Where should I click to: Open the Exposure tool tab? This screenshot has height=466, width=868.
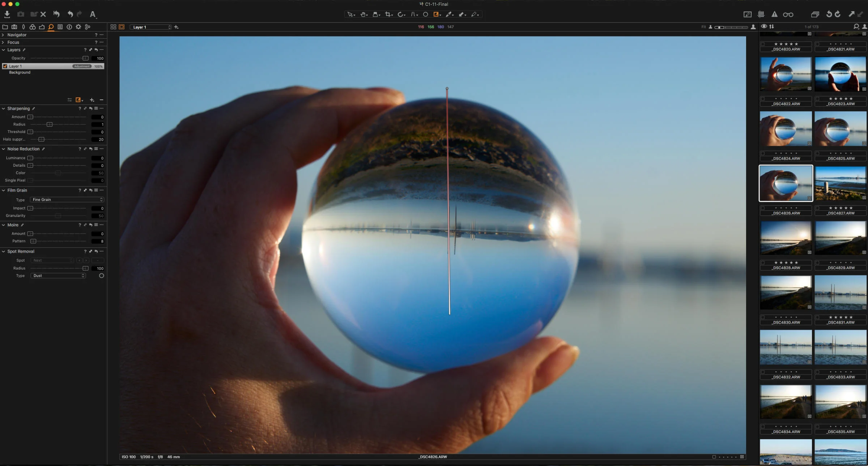coord(42,27)
